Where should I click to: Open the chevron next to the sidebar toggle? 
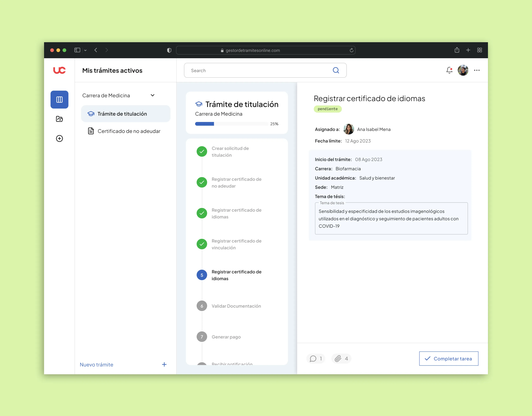point(85,50)
